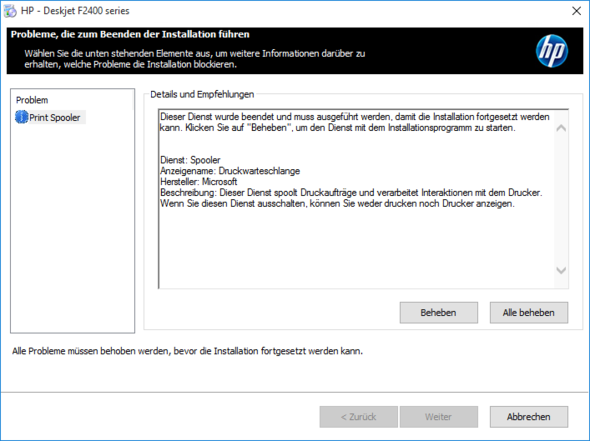Click the 'Anzeigename: Druckwarteschlange' line
Screen dimensions: 590x441
(230, 171)
